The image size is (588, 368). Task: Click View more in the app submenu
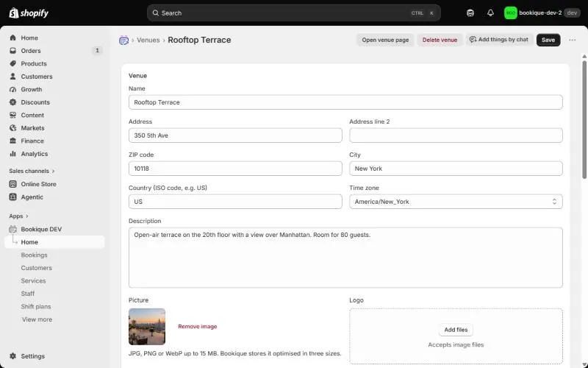click(37, 319)
